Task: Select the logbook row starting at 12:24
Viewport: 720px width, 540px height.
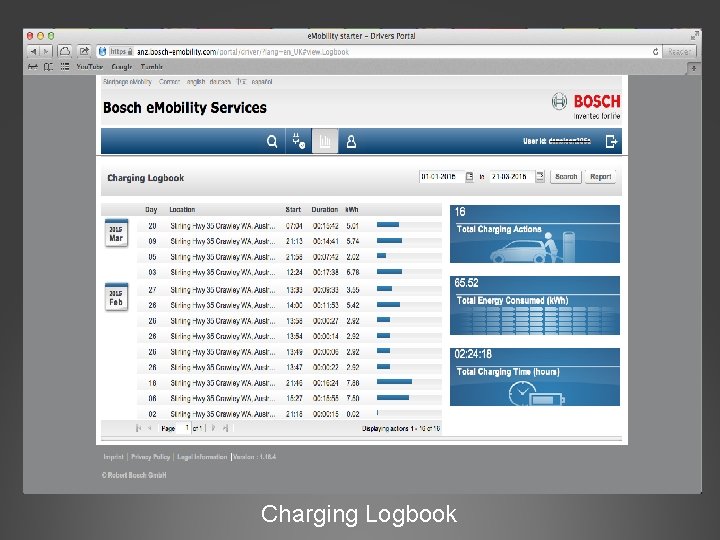Action: (289, 272)
